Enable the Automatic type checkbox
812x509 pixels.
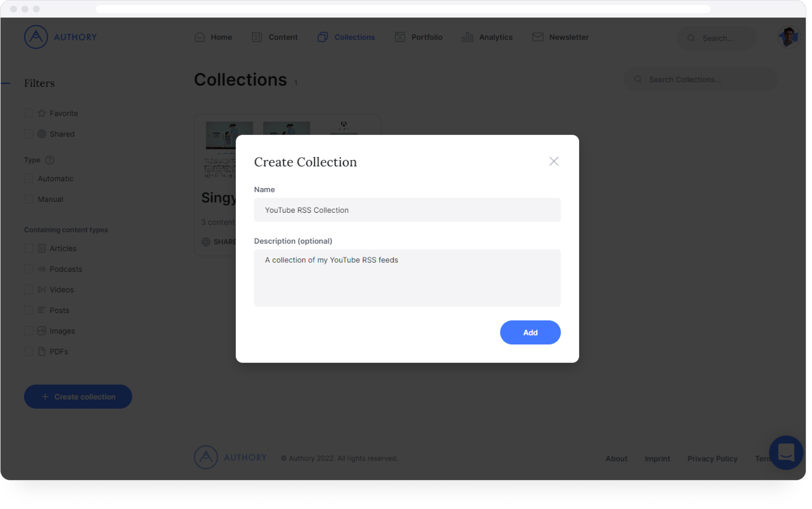click(x=29, y=178)
